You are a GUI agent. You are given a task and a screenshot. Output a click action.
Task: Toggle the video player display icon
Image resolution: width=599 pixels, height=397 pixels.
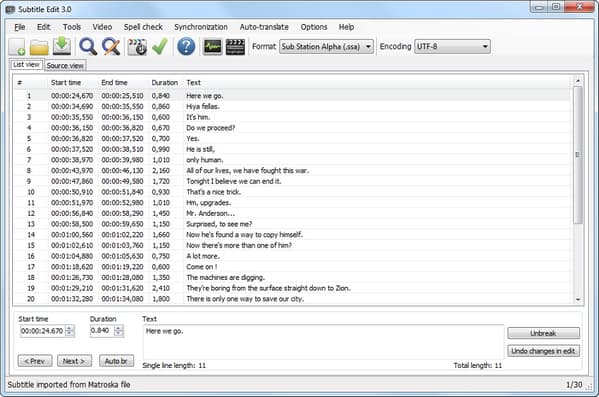point(235,47)
